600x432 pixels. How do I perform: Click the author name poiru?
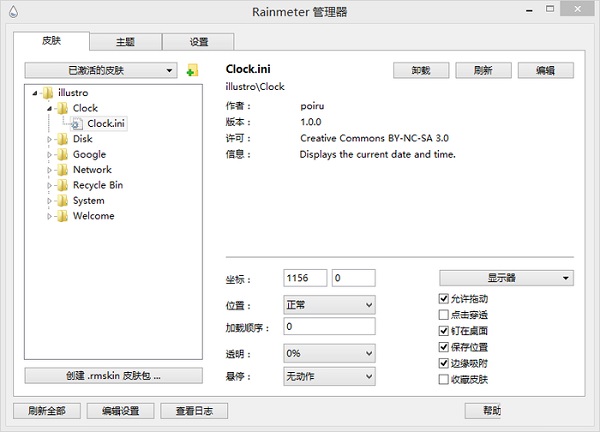[x=312, y=106]
